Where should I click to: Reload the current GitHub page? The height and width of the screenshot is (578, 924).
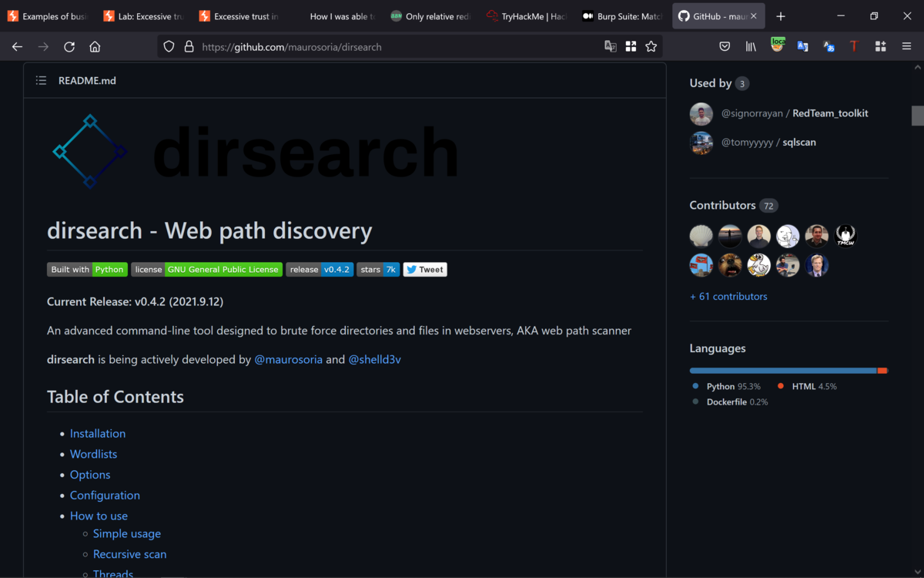[69, 47]
